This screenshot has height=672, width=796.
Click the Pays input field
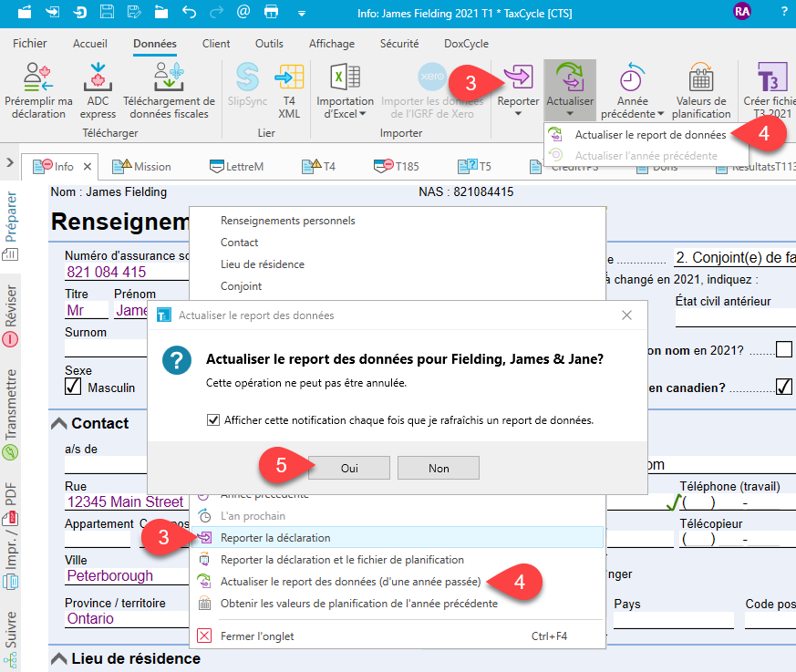[674, 620]
